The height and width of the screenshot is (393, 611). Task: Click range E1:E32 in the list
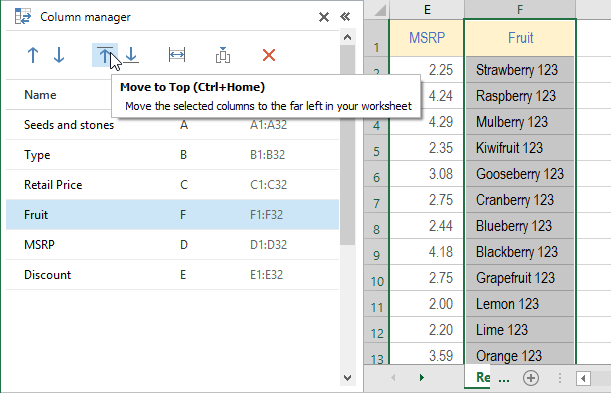coord(267,275)
